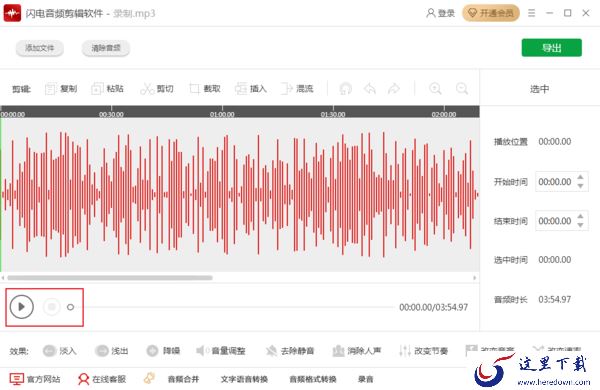
Task: Click the circular reset icon before undo
Action: [x=346, y=89]
